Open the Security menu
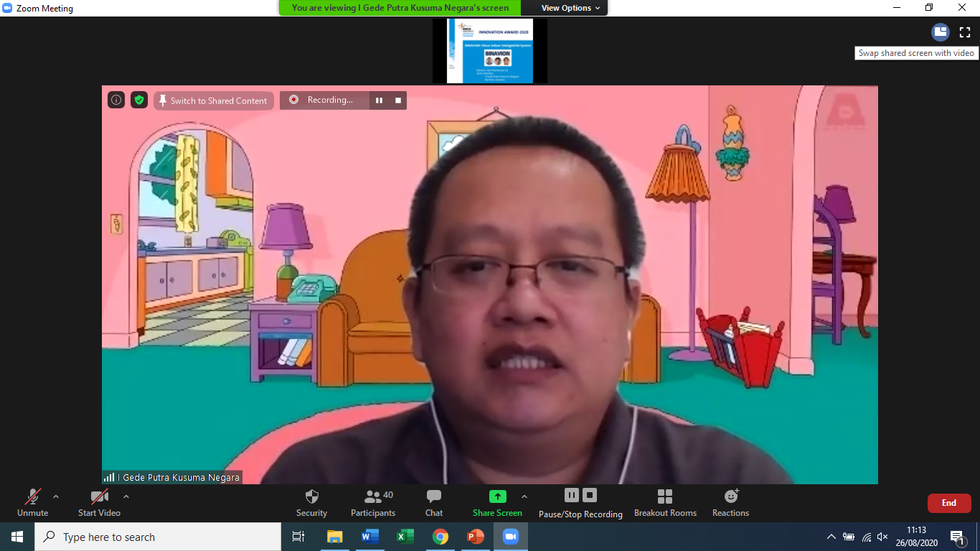 pos(311,503)
